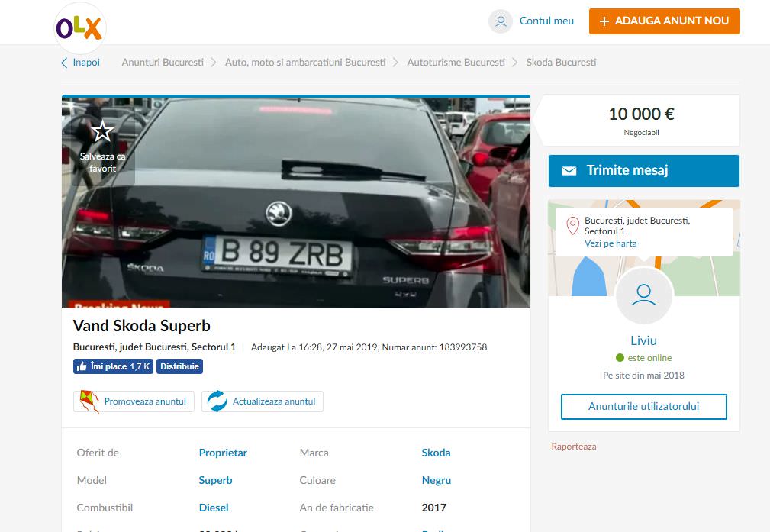Click the ADAUGA ANUNT NOU button
This screenshot has height=532, width=770.
(x=665, y=21)
